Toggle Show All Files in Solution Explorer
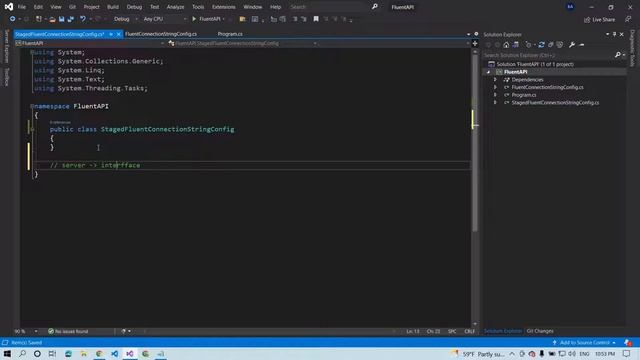Image resolution: width=640 pixels, height=360 pixels. 560,45
